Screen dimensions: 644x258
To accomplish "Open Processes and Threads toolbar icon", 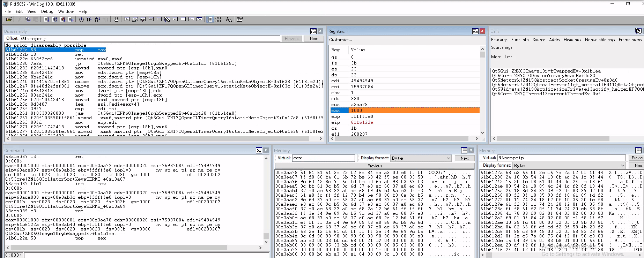I will 191,20.
